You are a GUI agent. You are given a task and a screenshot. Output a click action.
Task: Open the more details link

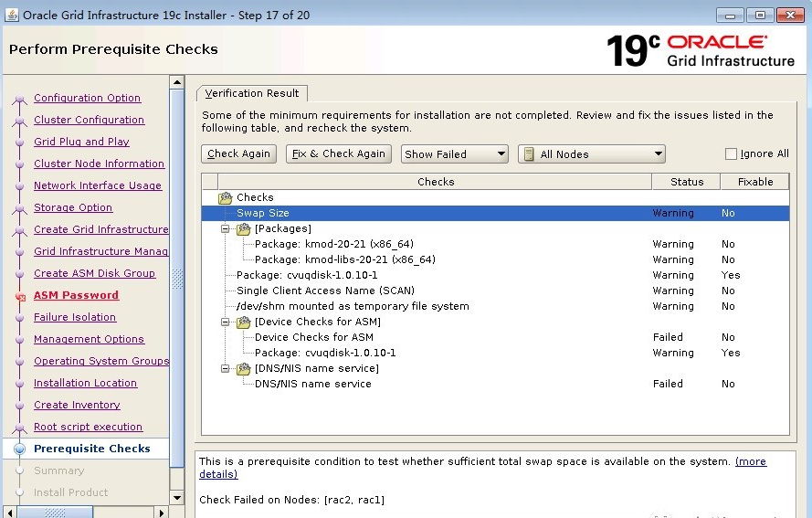751,461
